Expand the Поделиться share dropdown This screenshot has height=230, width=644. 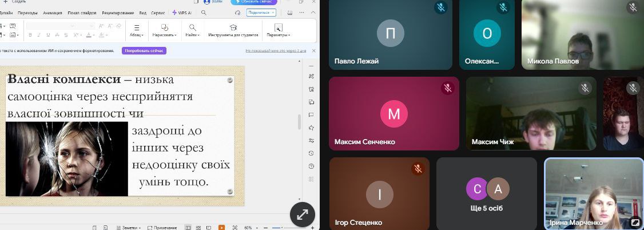tap(262, 13)
